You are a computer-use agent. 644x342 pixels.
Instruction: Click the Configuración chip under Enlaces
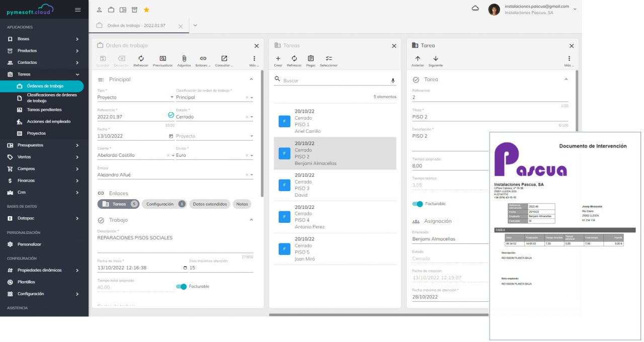164,204
